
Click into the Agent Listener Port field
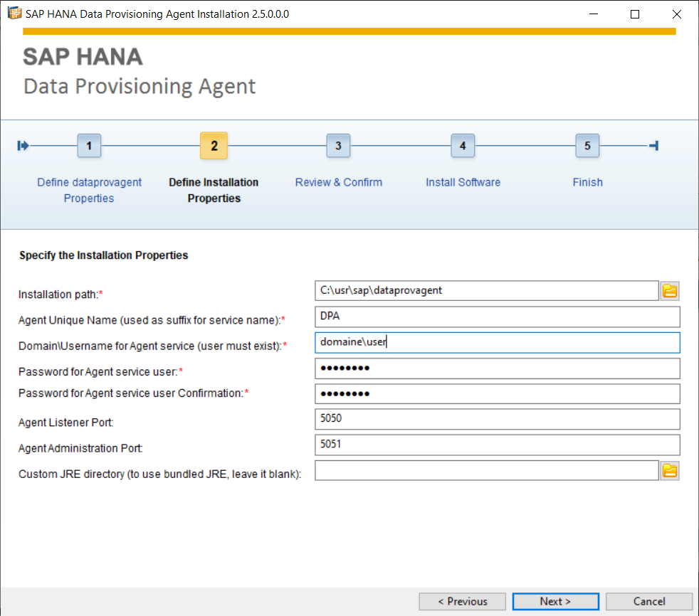tap(497, 419)
